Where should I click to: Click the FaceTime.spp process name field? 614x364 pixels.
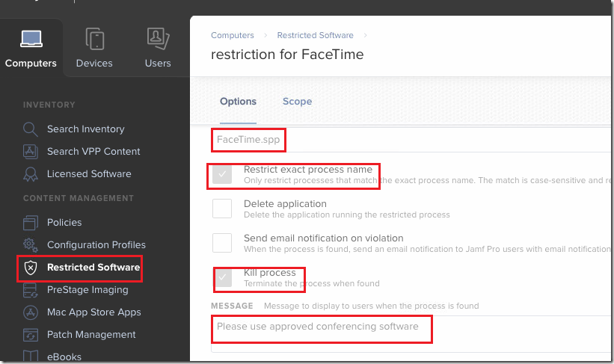click(x=411, y=140)
